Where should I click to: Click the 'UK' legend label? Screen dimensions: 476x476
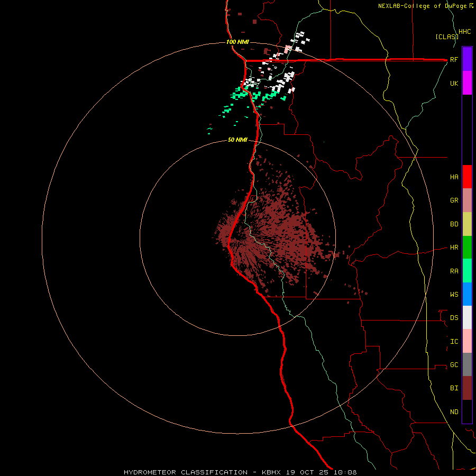[454, 84]
